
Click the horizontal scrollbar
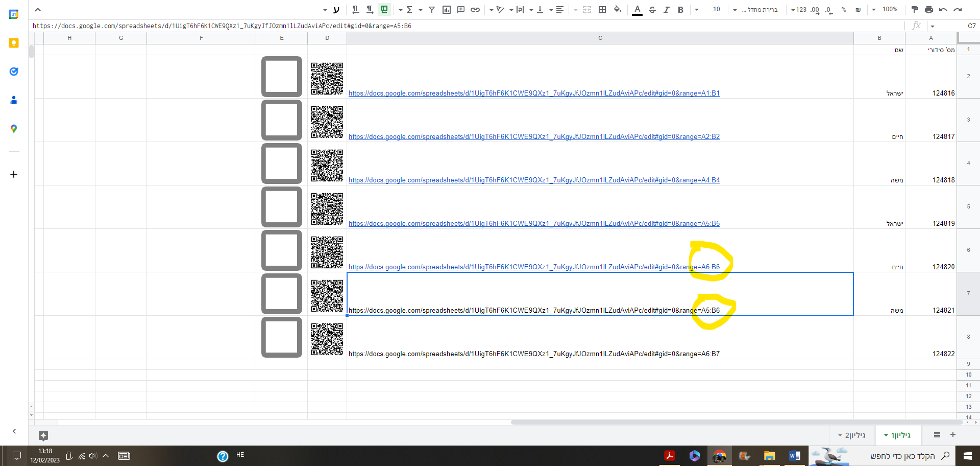pos(737,423)
